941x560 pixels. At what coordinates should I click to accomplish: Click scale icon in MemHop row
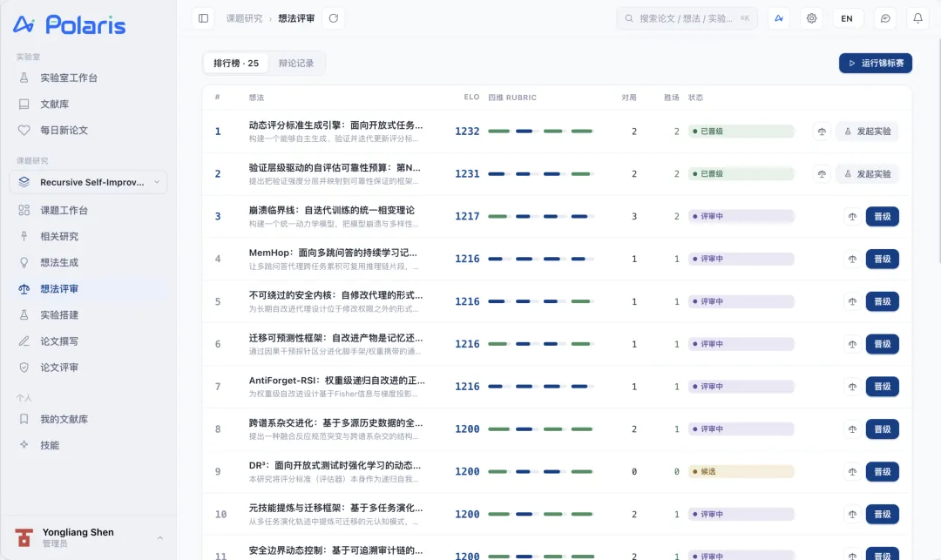(x=852, y=259)
